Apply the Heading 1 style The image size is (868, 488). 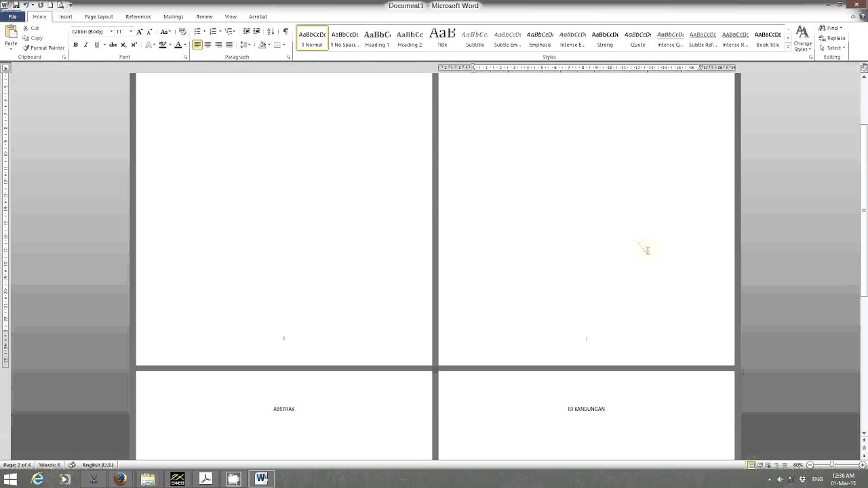(377, 38)
